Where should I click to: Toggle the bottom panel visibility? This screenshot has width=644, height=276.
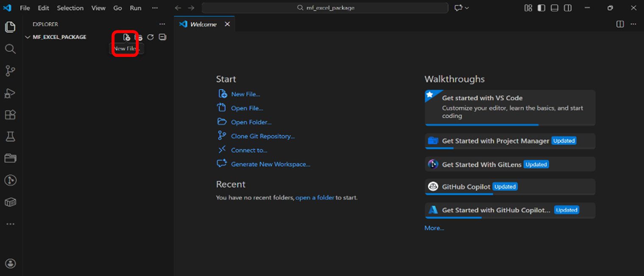(554, 8)
